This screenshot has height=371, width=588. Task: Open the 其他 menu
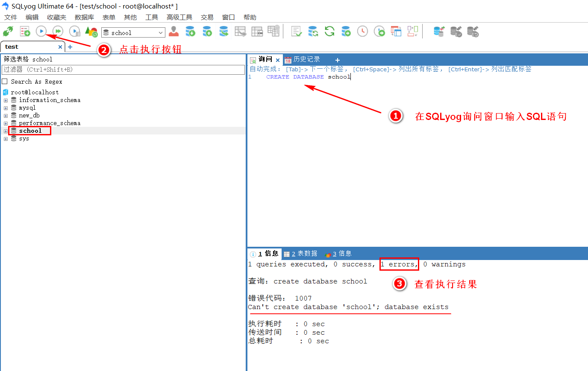pyautogui.click(x=130, y=17)
